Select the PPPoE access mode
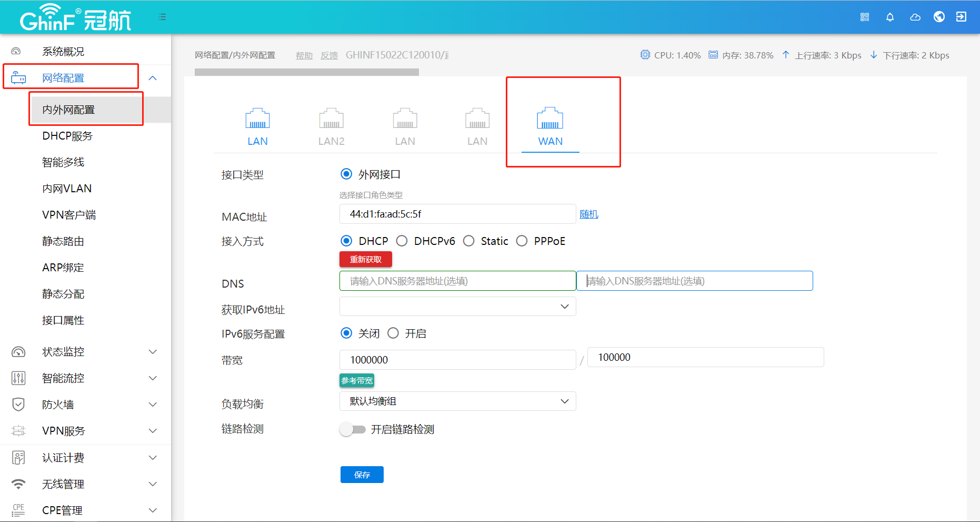 pyautogui.click(x=522, y=241)
